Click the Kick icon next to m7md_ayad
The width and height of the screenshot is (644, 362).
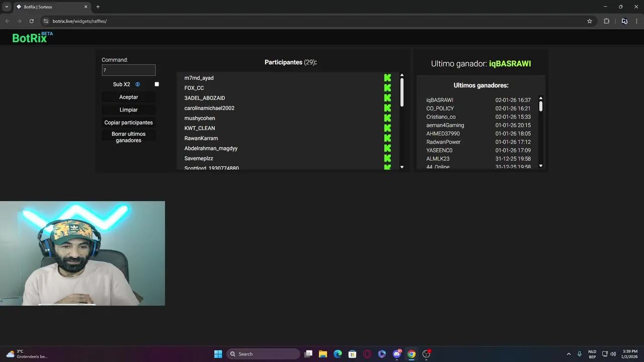pos(387,78)
